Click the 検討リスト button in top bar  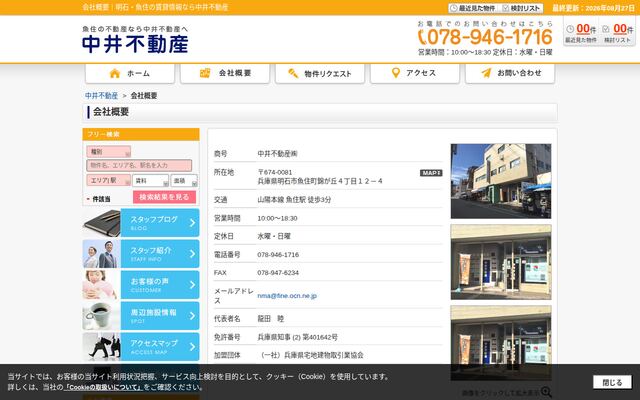coord(521,8)
